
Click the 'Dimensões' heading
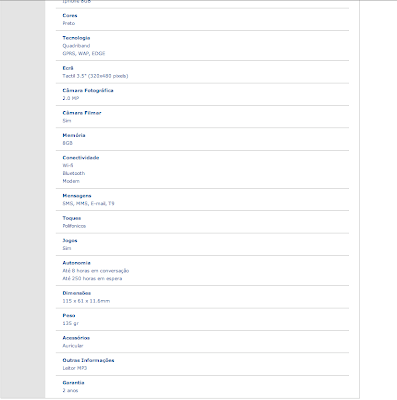[x=77, y=293]
